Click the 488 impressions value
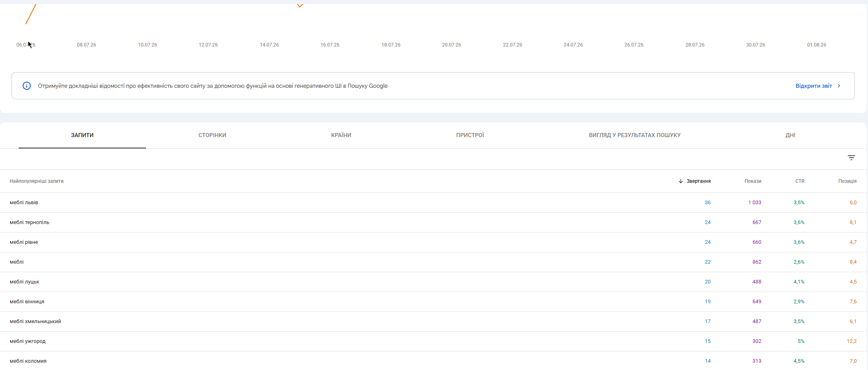The image size is (868, 370). pos(757,282)
